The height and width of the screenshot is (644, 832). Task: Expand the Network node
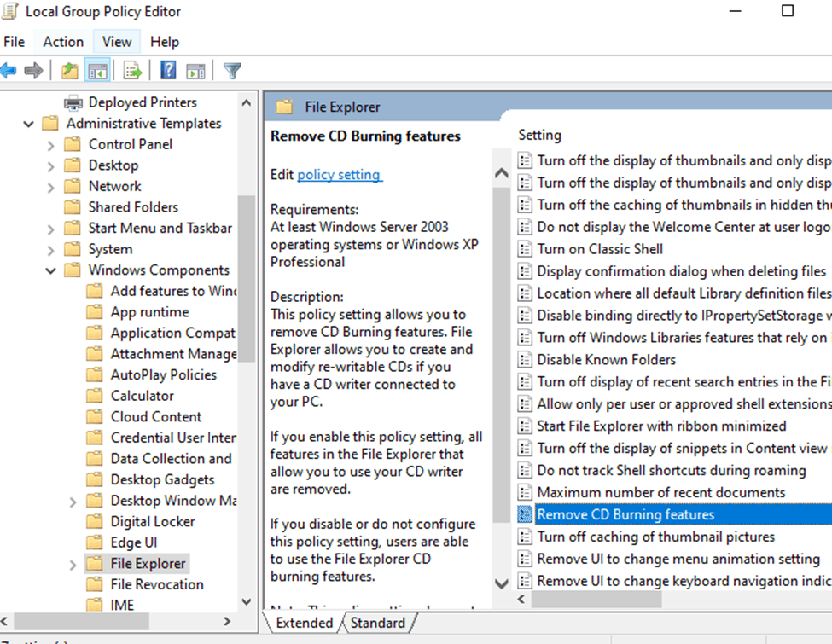50,188
